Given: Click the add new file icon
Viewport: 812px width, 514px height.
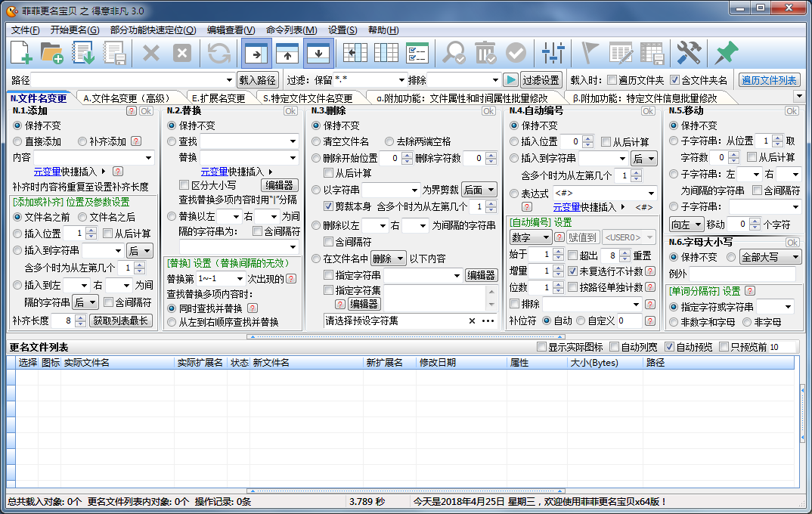Looking at the screenshot, I should click(x=21, y=53).
